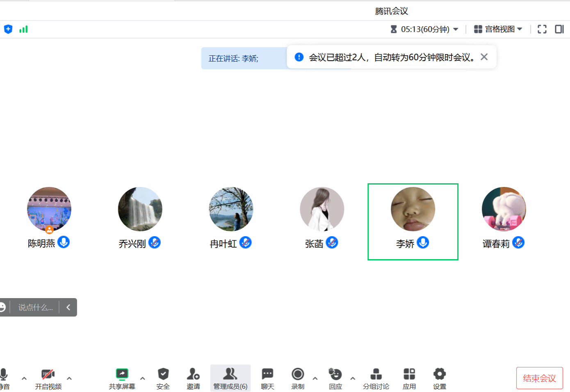
Task: Turn on video with 开启视频
Action: (x=48, y=374)
